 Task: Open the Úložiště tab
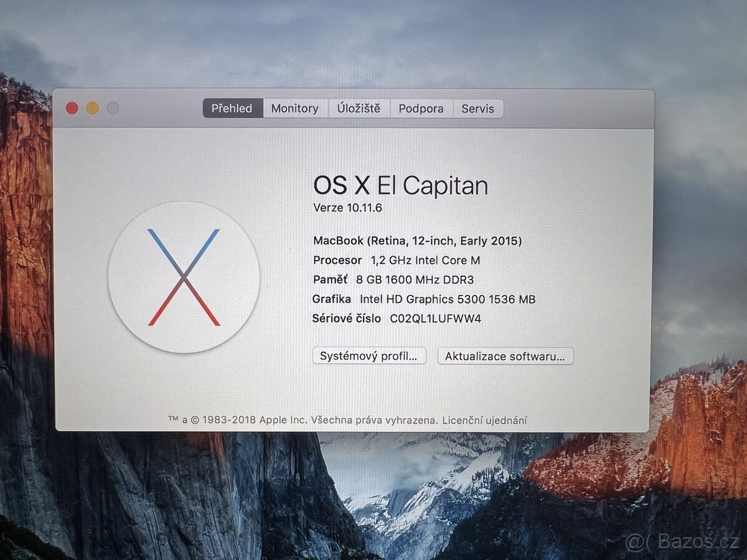point(360,108)
